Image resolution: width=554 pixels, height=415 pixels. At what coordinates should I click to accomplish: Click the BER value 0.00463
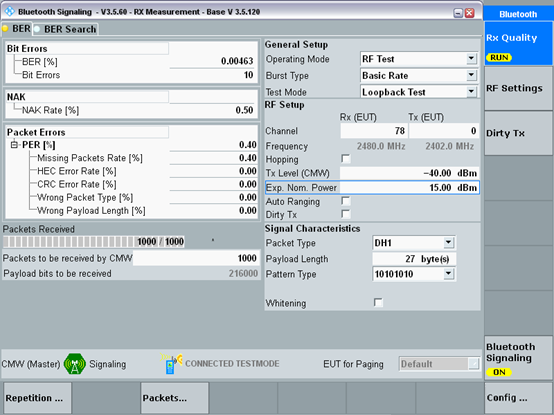pyautogui.click(x=237, y=61)
